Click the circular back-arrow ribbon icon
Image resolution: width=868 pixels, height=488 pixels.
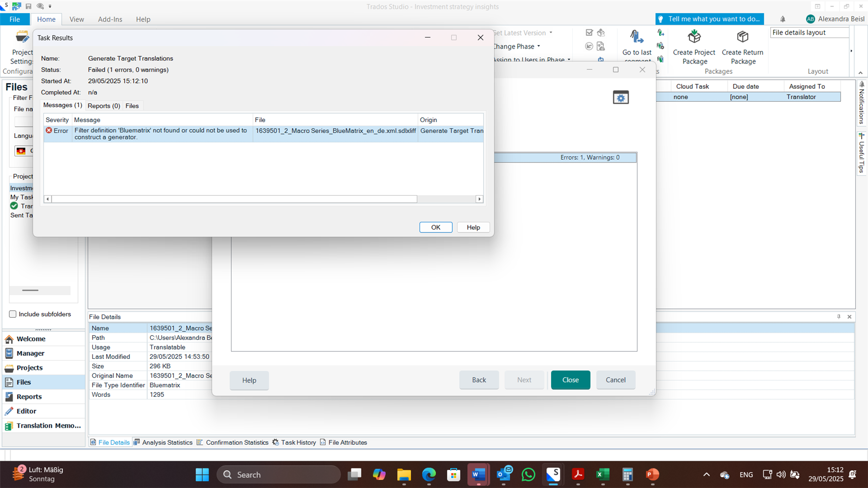point(589,46)
